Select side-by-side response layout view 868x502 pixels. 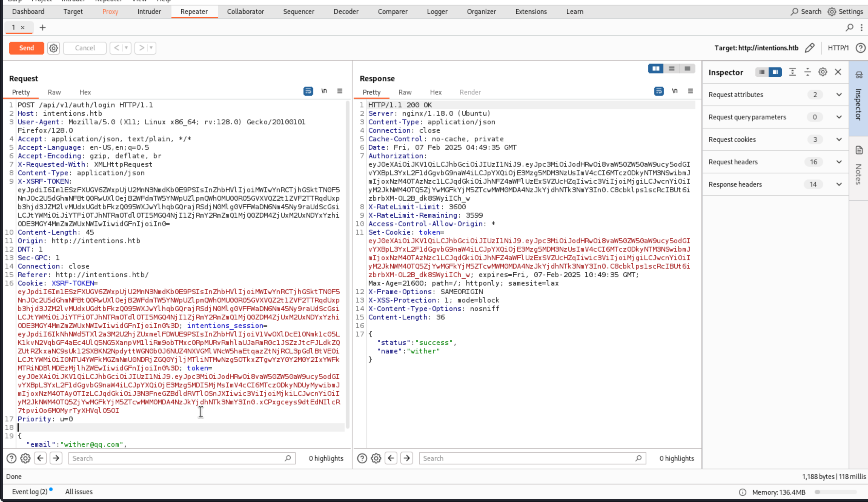(655, 69)
